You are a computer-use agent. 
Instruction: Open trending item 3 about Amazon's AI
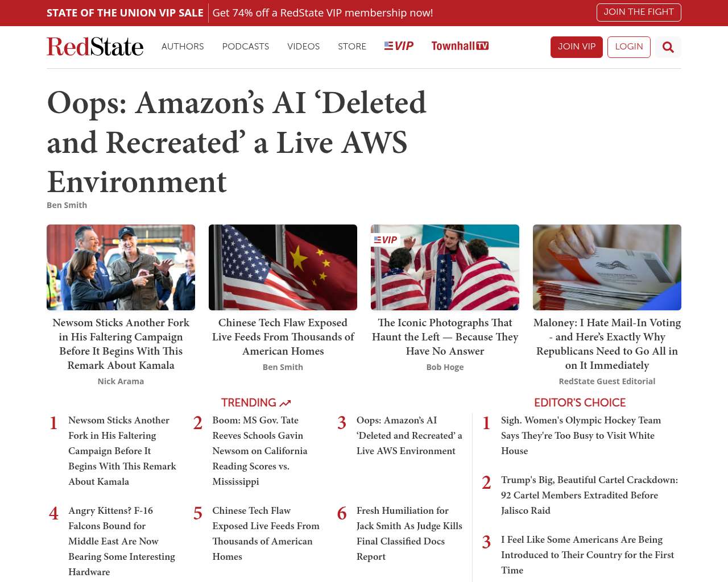(409, 435)
